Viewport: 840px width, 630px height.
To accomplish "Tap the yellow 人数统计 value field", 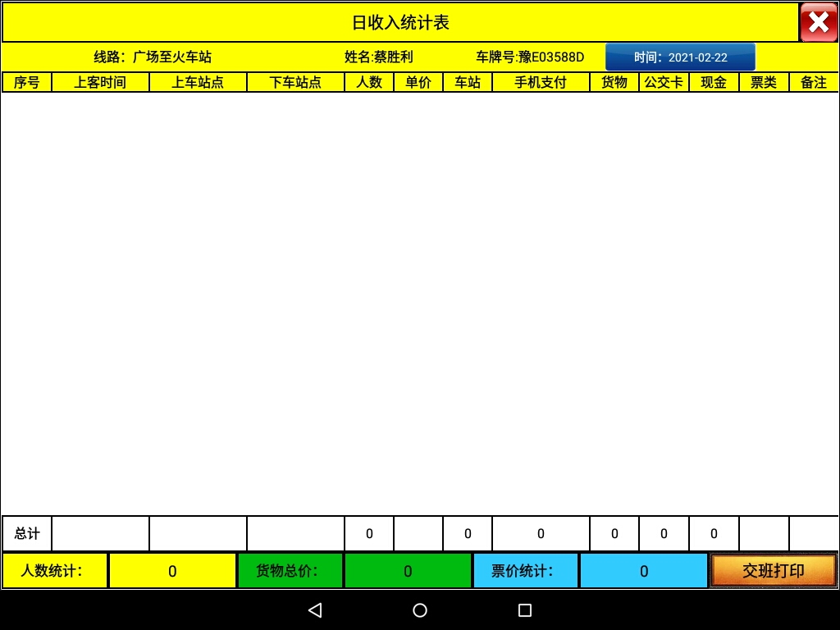I will coord(172,571).
